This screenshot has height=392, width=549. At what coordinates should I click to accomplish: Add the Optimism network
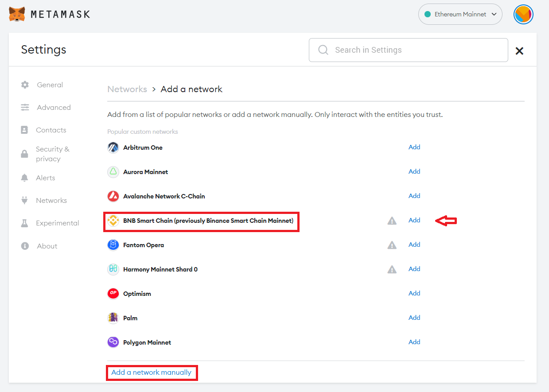click(414, 293)
